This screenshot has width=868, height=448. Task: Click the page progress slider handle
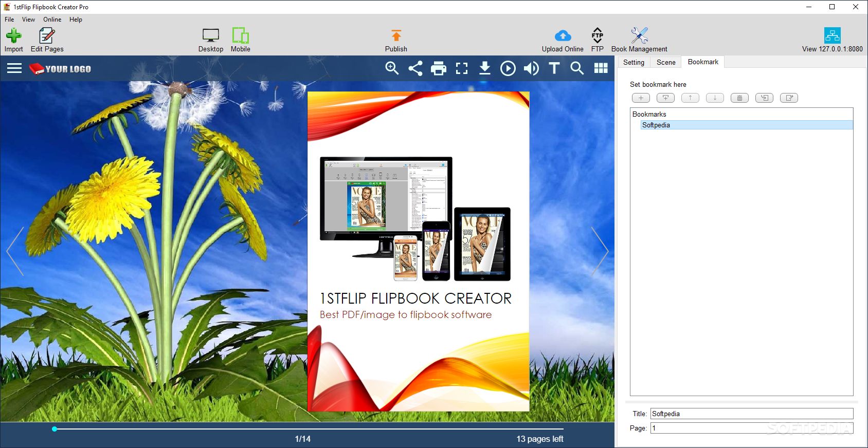point(55,428)
